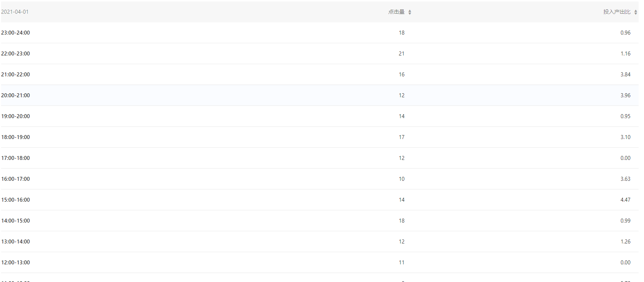Select the 20:00-21:00 time row
Viewport: 644px width, 282px height.
pos(320,95)
